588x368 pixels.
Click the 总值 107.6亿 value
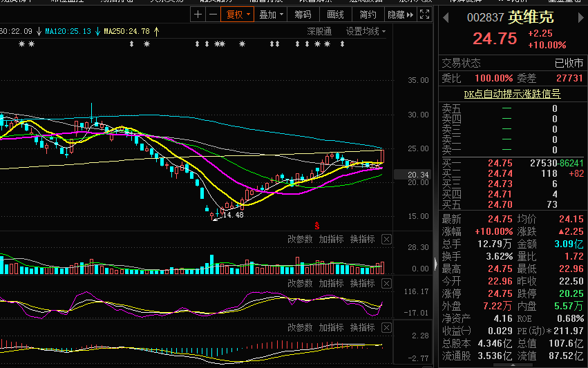pyautogui.click(x=566, y=343)
